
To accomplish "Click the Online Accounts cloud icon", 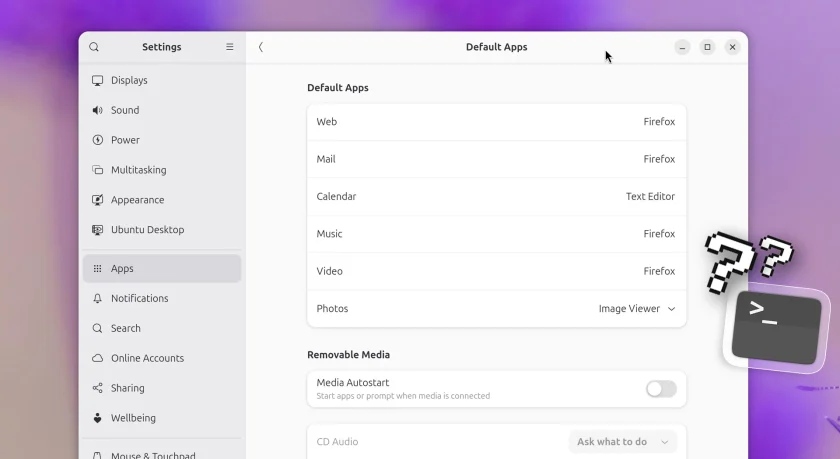I will click(98, 358).
